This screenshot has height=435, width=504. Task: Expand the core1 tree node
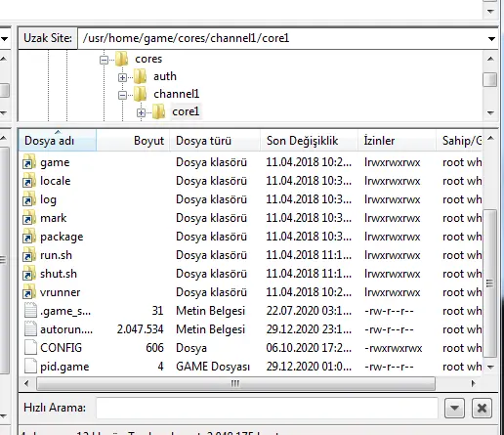pos(141,112)
